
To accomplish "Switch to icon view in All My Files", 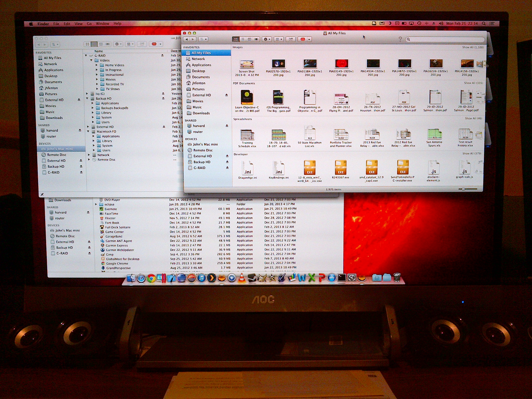I will click(236, 39).
